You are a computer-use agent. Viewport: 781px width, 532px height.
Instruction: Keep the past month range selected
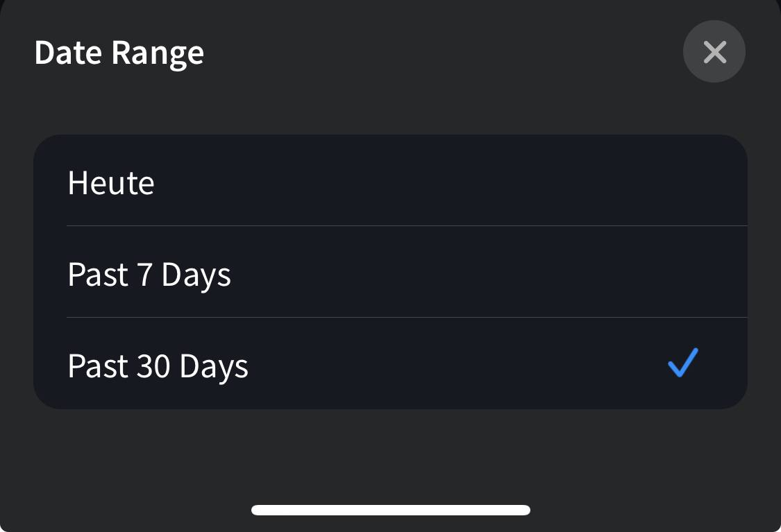click(389, 365)
